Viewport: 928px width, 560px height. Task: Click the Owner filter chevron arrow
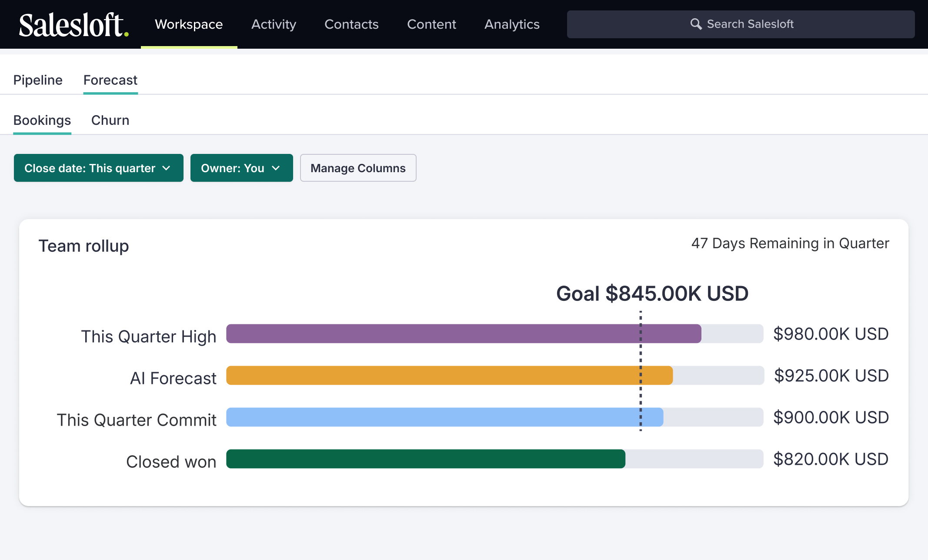tap(276, 168)
